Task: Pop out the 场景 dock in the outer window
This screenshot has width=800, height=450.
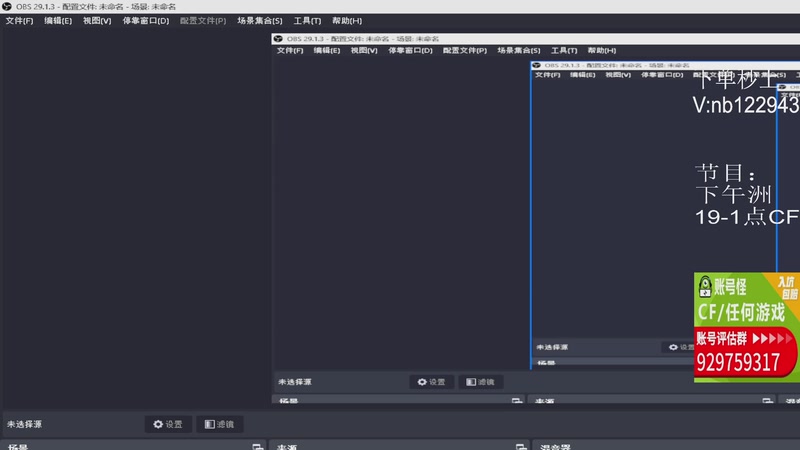Action: (x=258, y=447)
